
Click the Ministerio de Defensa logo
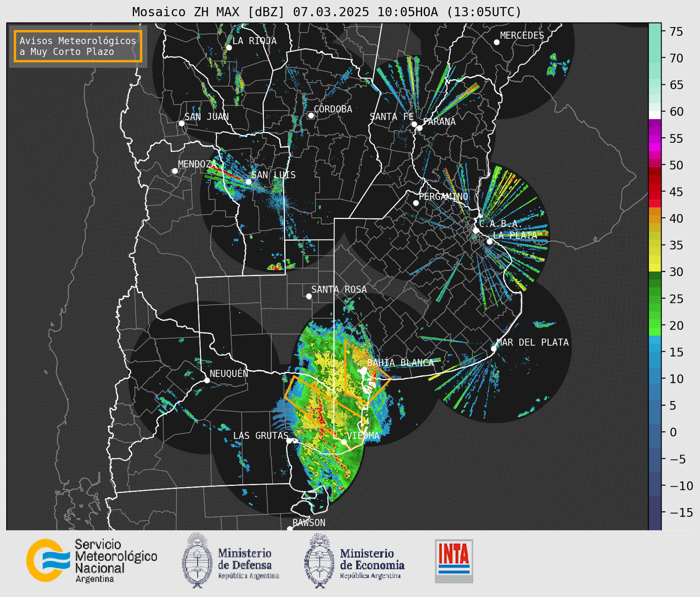click(230, 560)
